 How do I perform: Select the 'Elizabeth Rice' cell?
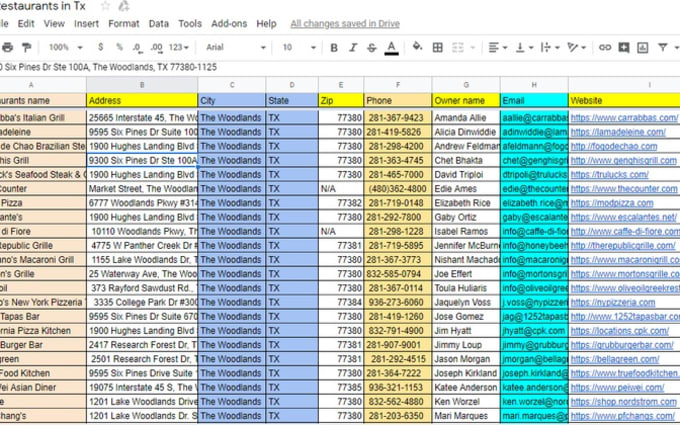click(x=466, y=203)
